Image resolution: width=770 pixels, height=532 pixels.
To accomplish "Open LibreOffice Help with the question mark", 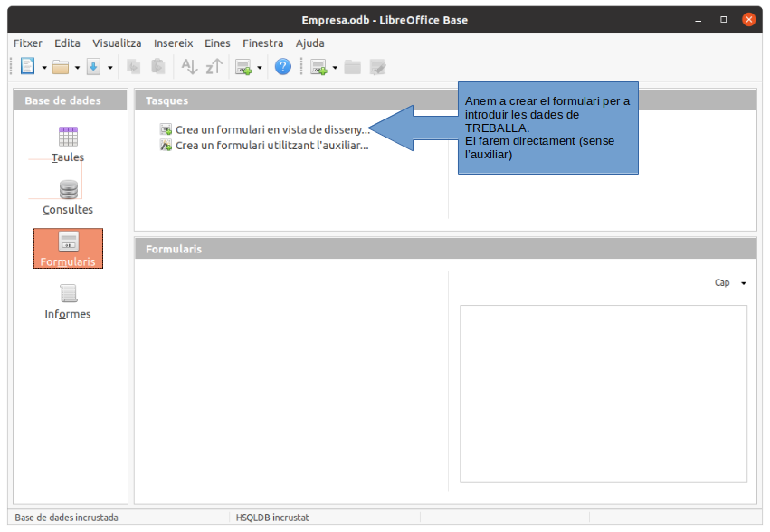I will click(x=283, y=66).
